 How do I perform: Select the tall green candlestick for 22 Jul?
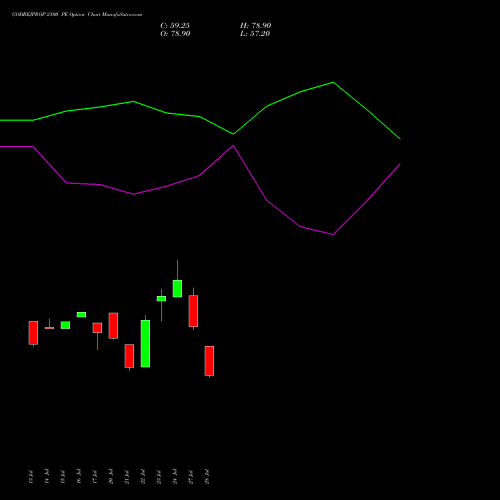click(145, 343)
